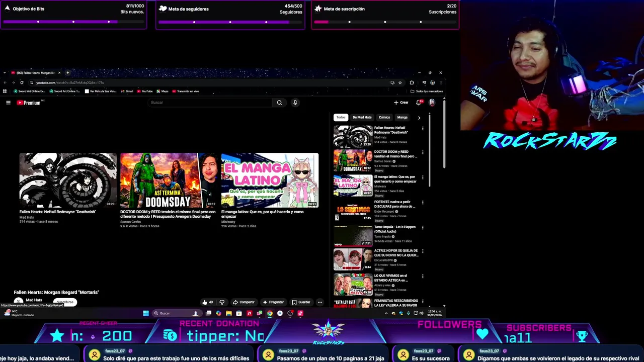Screen dimensions: 644x362
Task: Open Todos los marcadores folder
Action: point(427,91)
